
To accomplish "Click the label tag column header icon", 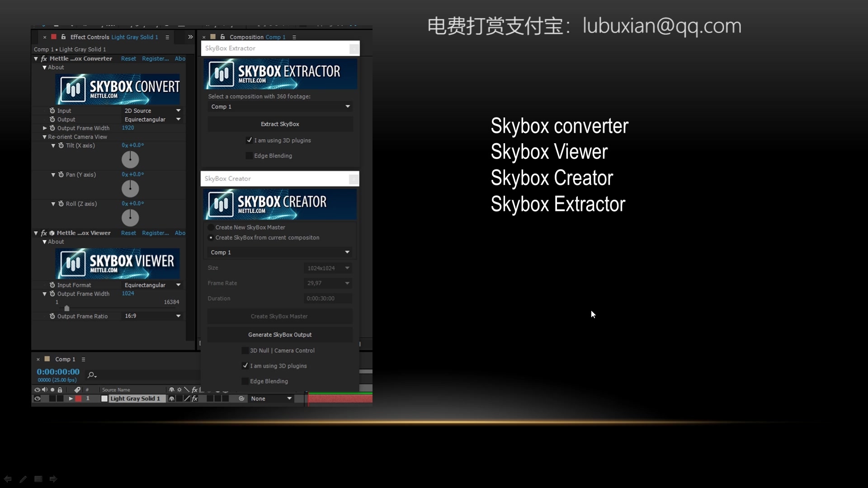I will tap(77, 389).
